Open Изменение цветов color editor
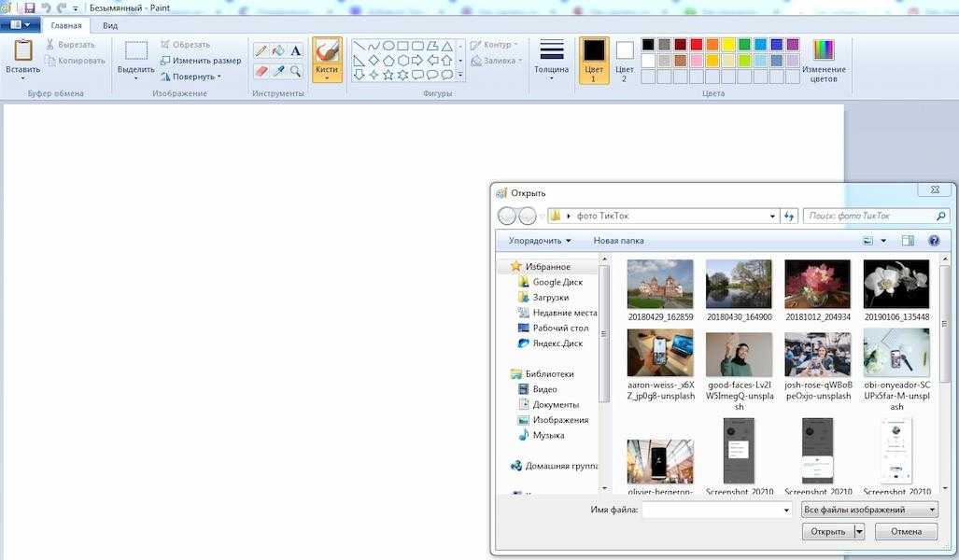Viewport: 959px width, 560px height. [824, 60]
